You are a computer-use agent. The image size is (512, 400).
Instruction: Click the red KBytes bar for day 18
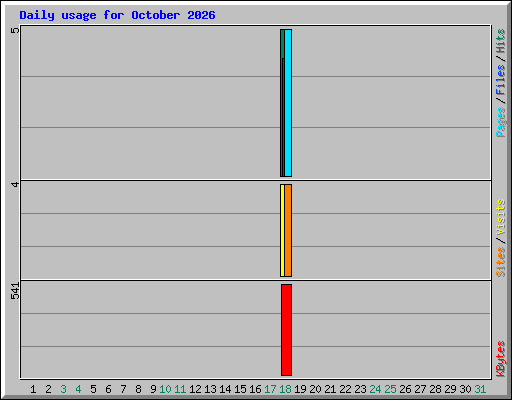coord(286,330)
